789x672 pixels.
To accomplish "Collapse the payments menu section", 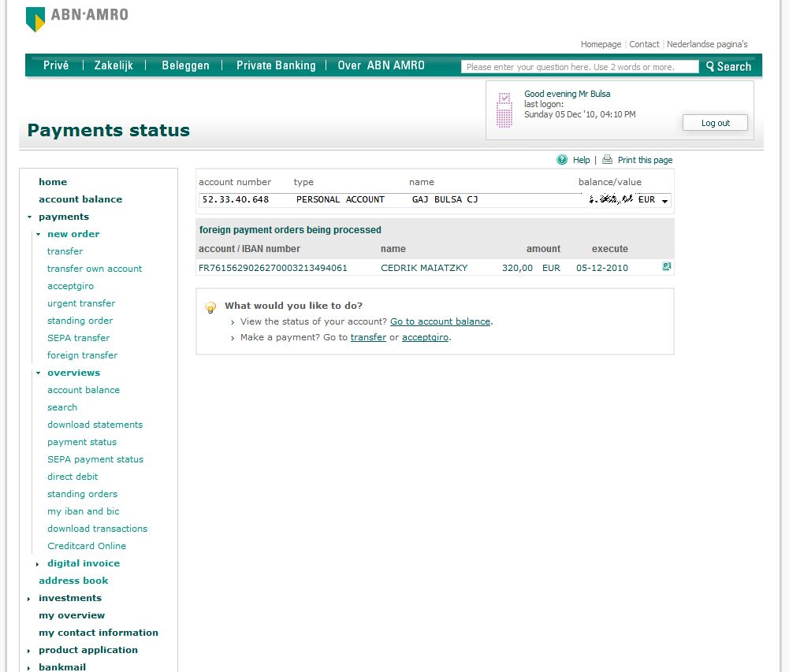I will 29,217.
